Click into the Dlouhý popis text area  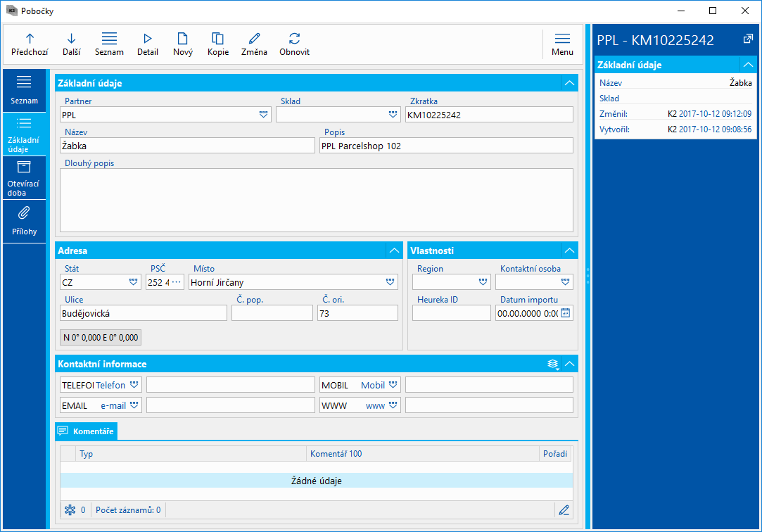316,200
